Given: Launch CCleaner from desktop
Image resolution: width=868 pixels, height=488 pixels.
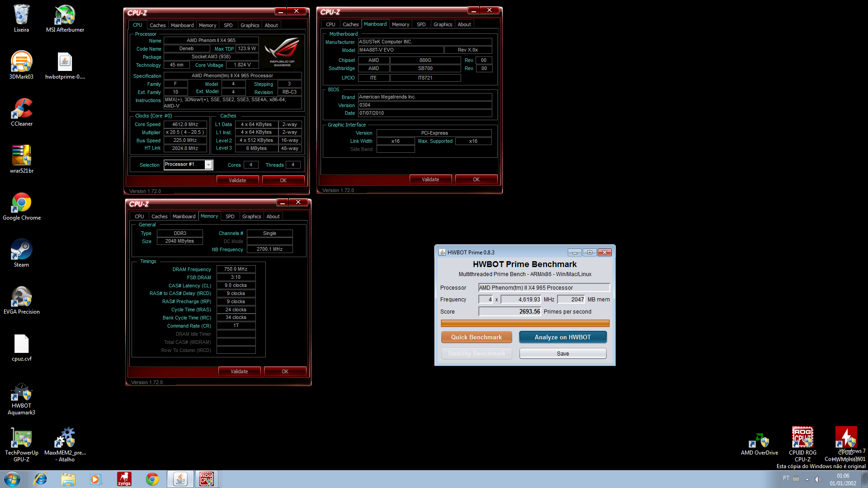Looking at the screenshot, I should click(x=21, y=112).
